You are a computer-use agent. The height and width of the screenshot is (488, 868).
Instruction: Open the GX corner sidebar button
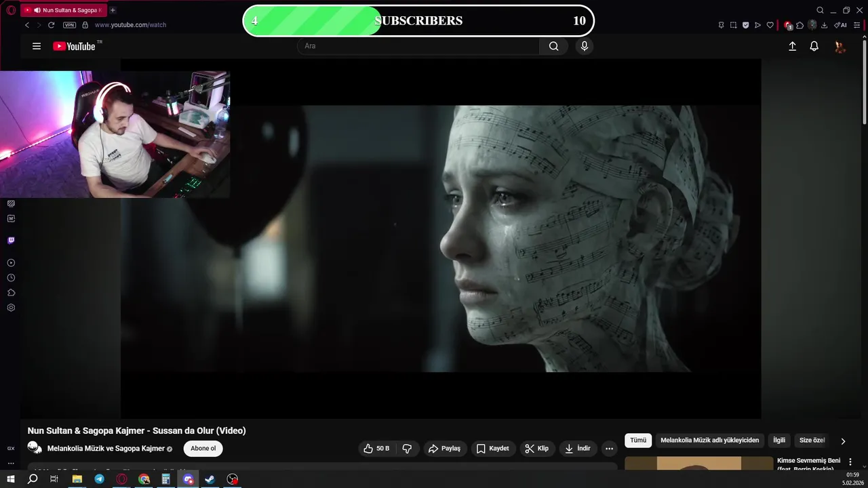(11, 448)
